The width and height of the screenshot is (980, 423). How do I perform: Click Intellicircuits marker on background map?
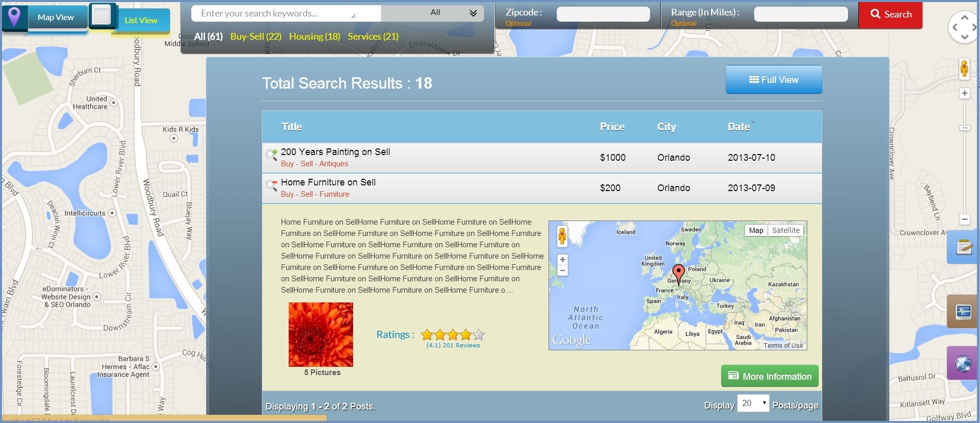click(x=112, y=213)
